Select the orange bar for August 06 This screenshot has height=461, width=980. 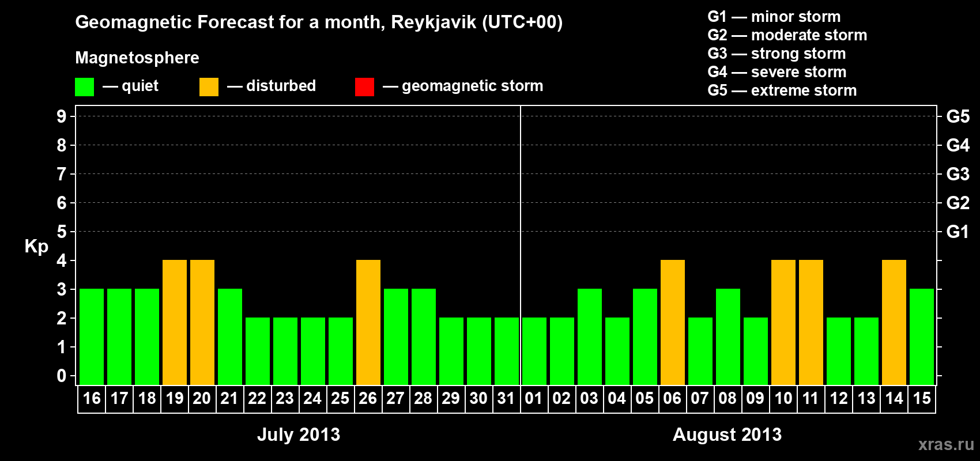point(673,322)
